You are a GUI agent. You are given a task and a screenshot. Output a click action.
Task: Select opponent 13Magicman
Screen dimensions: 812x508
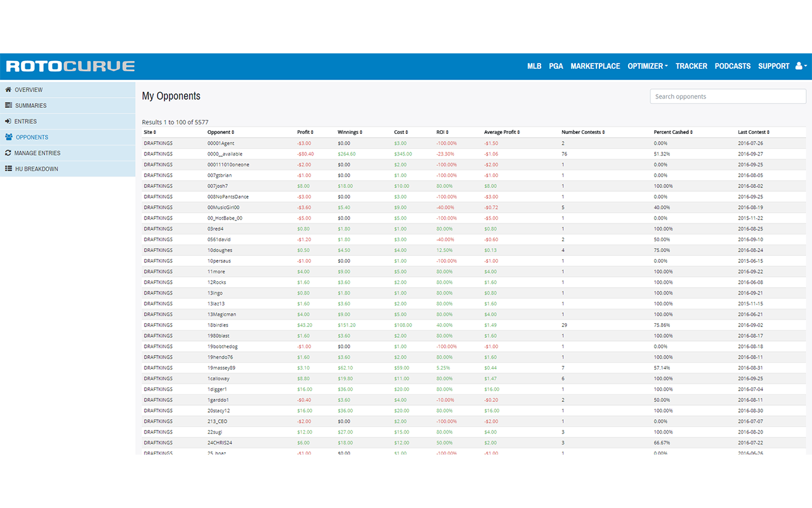tap(221, 315)
